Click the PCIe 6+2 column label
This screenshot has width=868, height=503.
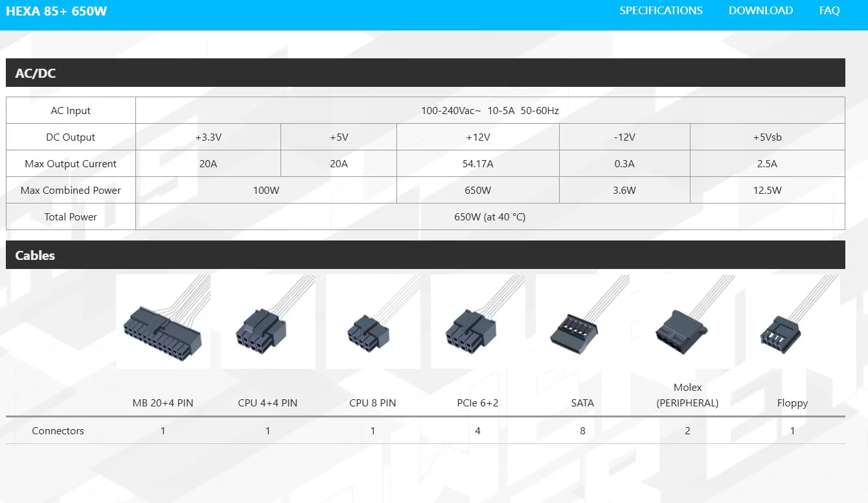478,403
